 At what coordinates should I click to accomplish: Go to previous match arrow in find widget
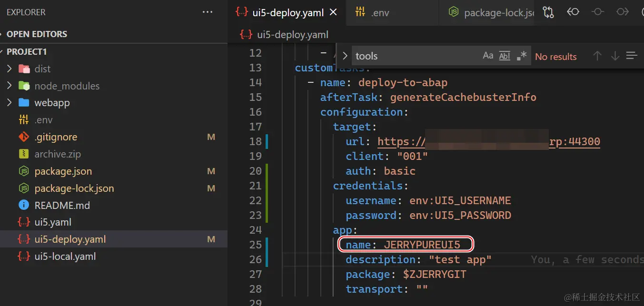pyautogui.click(x=597, y=56)
